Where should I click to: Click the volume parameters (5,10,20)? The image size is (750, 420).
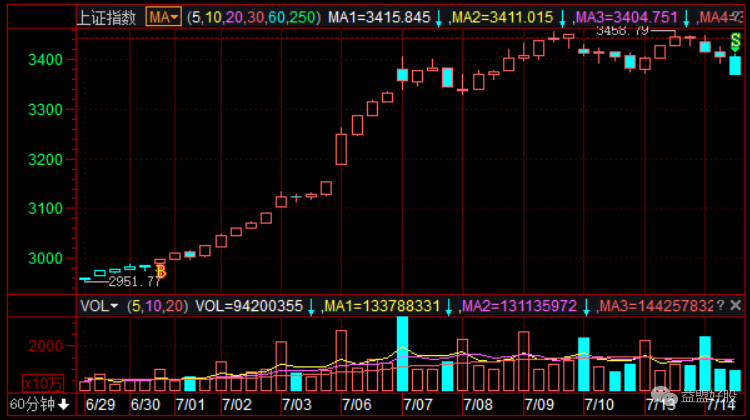click(157, 305)
